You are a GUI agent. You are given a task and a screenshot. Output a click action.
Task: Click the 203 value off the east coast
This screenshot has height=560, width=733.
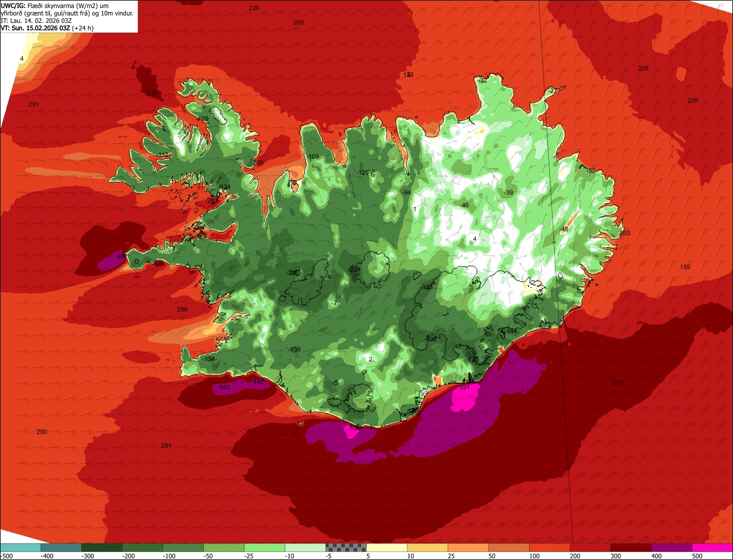click(624, 233)
